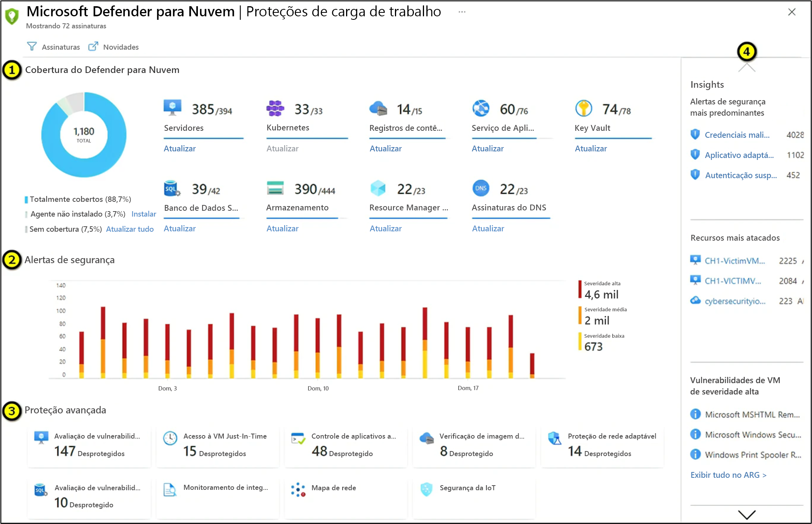Open Exibir tudo no ARG link
Image resolution: width=812 pixels, height=524 pixels.
(x=728, y=475)
